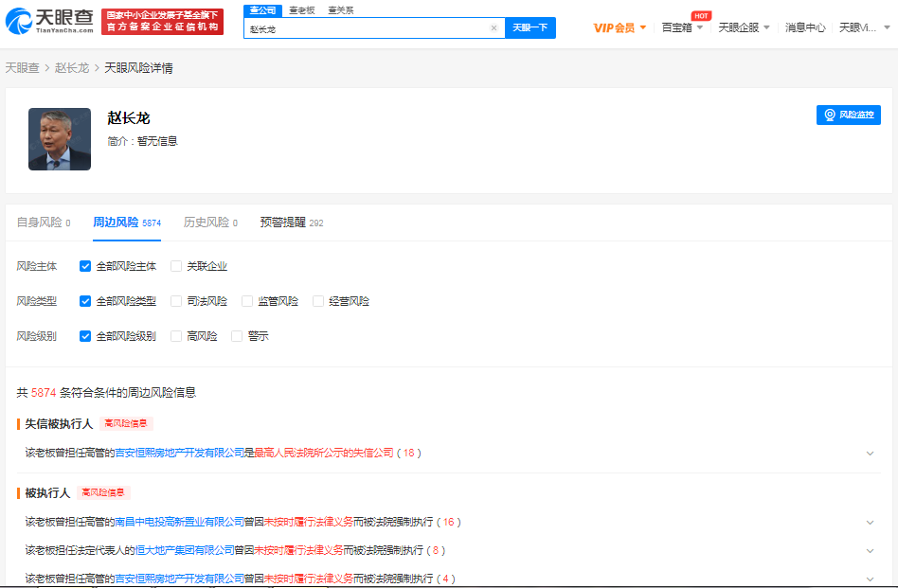
Task: Expand the 失信被执行人 row with count 18
Action: click(870, 454)
